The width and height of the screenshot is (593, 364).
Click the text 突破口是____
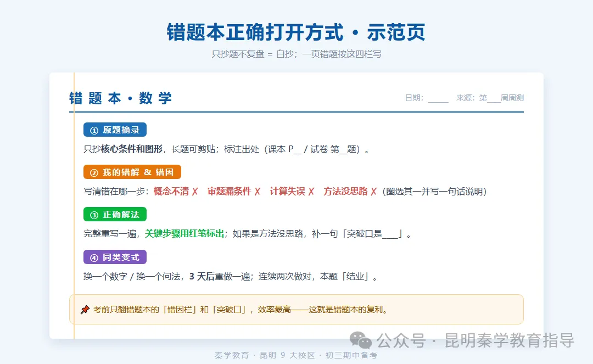click(372, 233)
